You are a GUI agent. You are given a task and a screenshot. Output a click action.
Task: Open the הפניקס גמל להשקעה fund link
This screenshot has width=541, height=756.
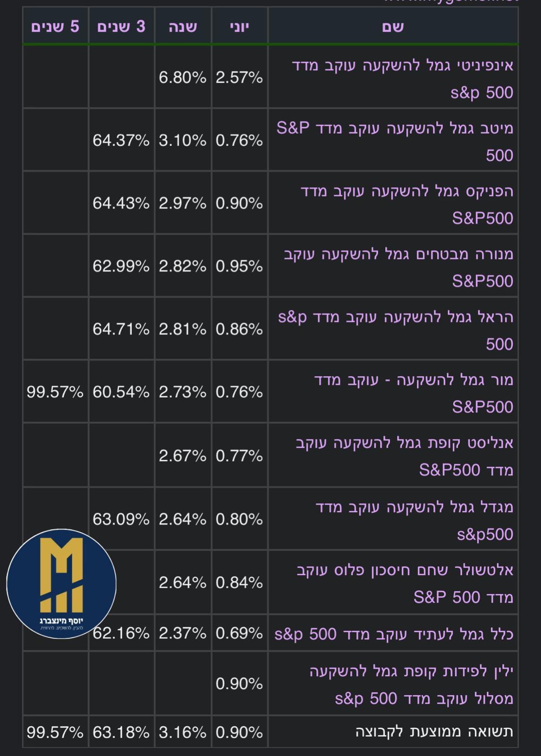407,191
